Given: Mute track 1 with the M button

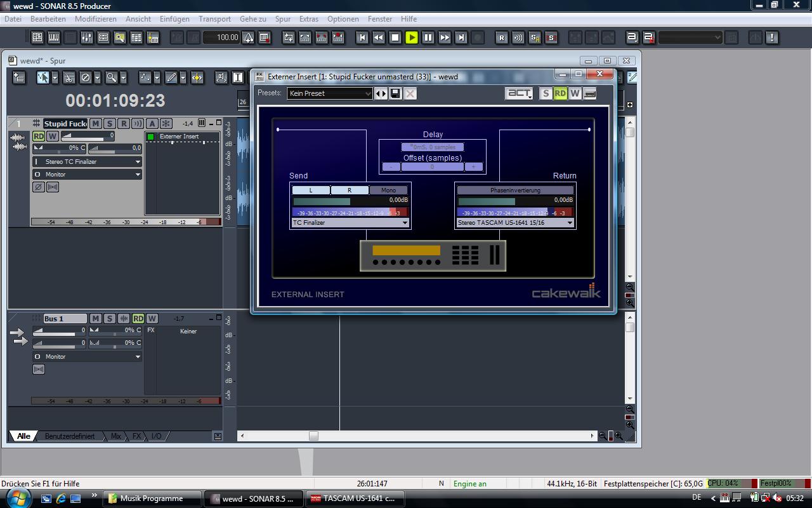Looking at the screenshot, I should click(95, 123).
